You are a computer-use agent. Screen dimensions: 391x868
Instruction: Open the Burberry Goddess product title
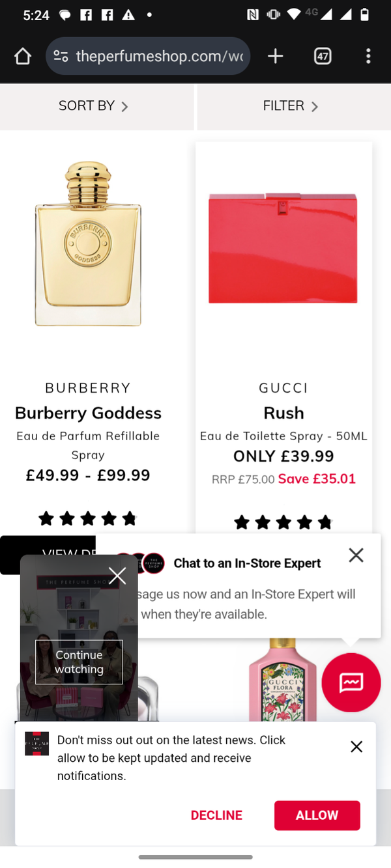(88, 413)
